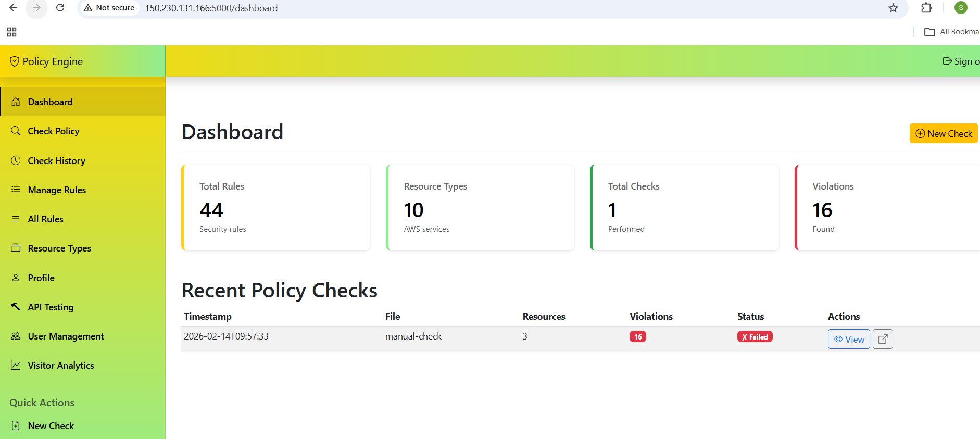Image resolution: width=980 pixels, height=439 pixels.
Task: Open the apps grid icon in bookmarks bar
Action: (11, 32)
